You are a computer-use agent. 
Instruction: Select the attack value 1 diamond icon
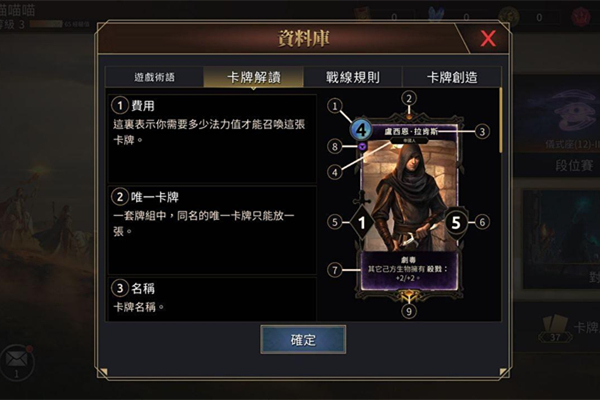[x=362, y=222]
